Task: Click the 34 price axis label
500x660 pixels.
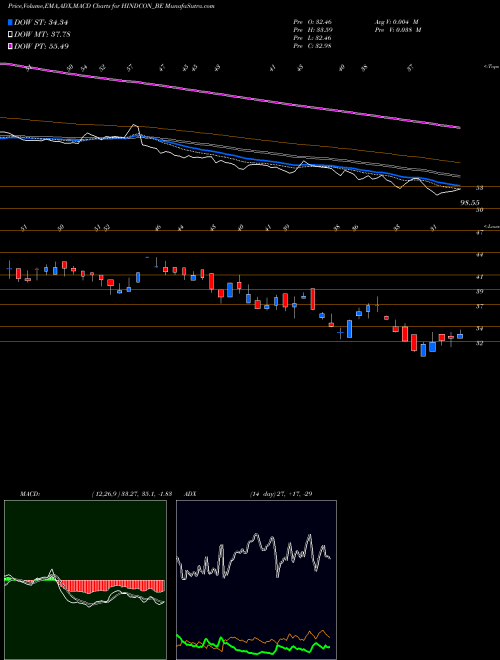Action: [x=479, y=328]
